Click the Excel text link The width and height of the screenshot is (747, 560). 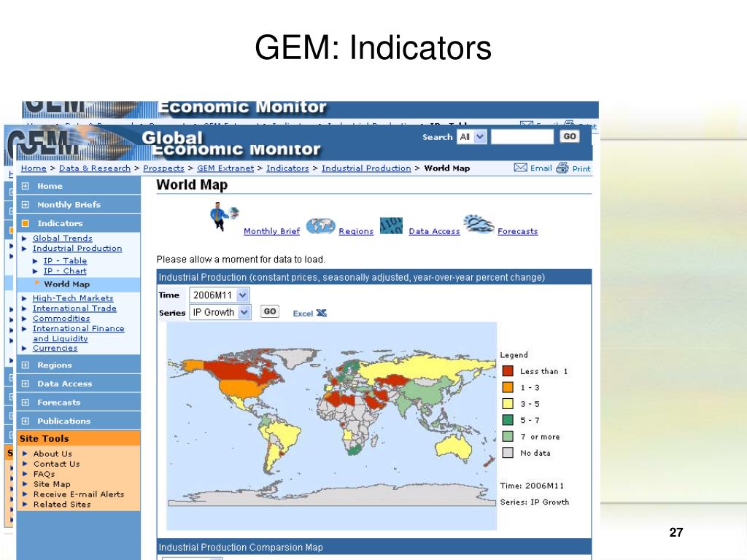click(x=303, y=314)
